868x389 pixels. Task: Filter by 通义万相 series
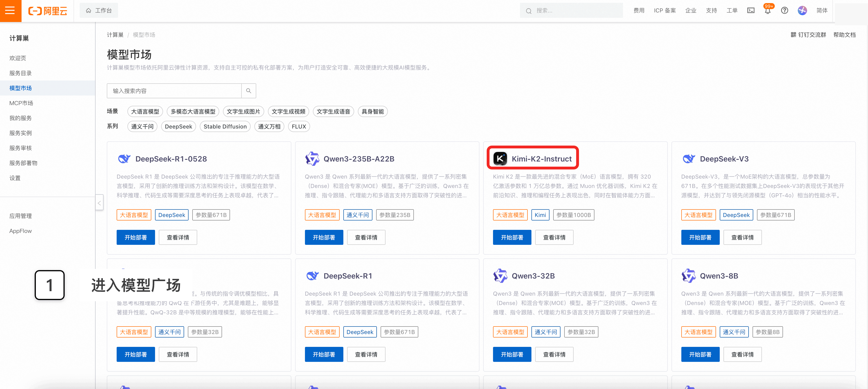(269, 127)
